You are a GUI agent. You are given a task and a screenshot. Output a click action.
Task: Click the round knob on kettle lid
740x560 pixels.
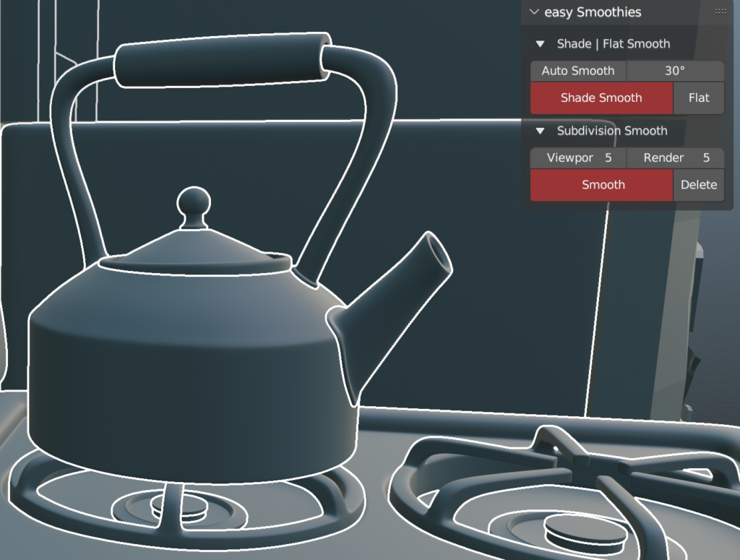194,203
